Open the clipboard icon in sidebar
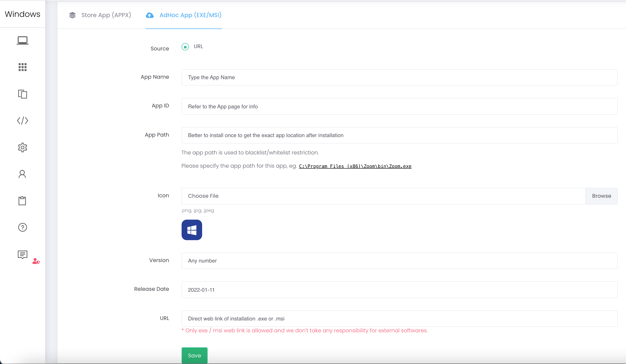The height and width of the screenshot is (364, 626). 22,201
